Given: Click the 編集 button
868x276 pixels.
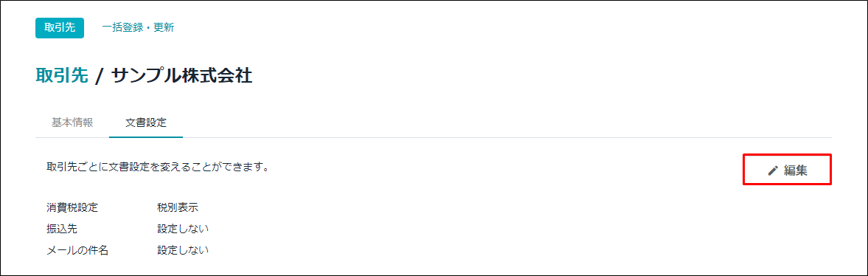Looking at the screenshot, I should point(787,170).
